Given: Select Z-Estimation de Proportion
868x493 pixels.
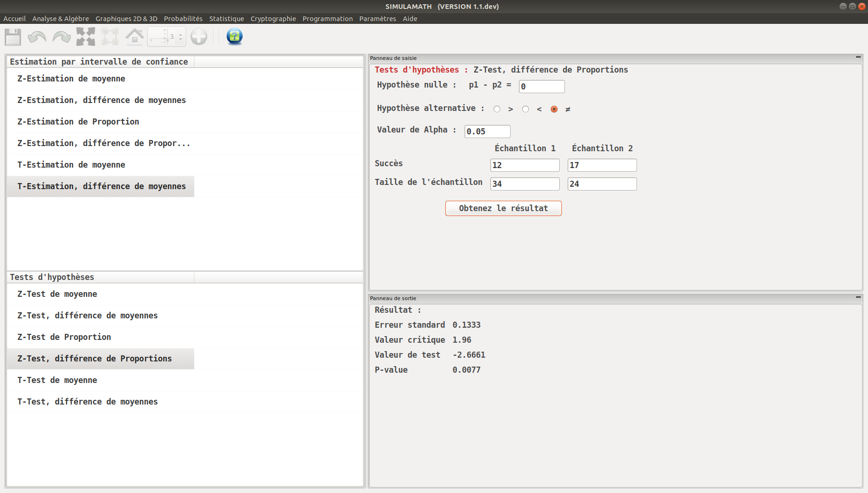Looking at the screenshot, I should [x=100, y=122].
